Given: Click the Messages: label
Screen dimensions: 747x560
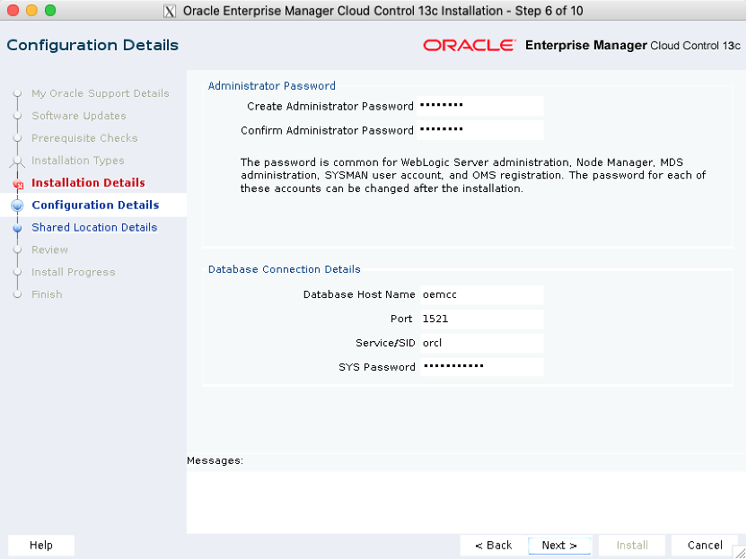Looking at the screenshot, I should [215, 460].
